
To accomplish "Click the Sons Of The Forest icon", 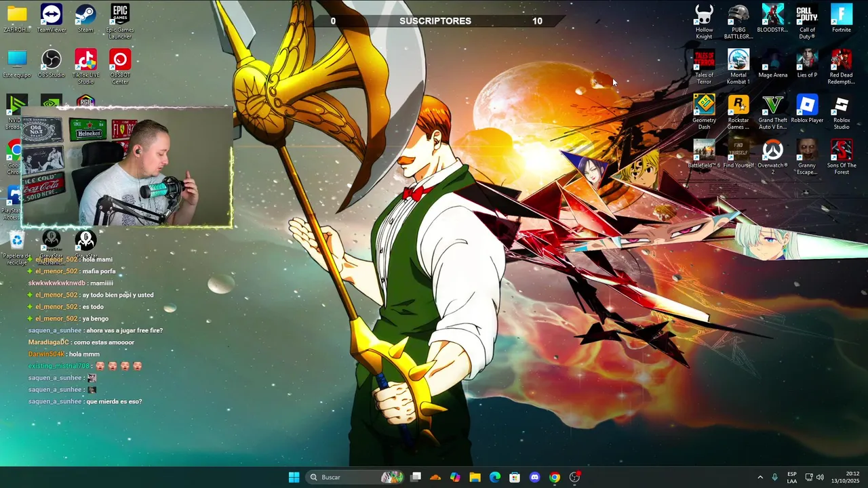I will 842,157.
